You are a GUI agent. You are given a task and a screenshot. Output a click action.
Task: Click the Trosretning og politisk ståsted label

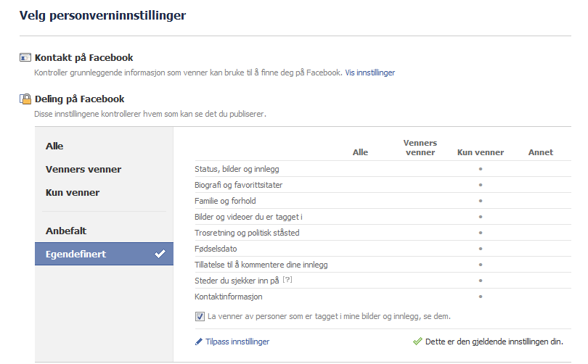coord(247,233)
